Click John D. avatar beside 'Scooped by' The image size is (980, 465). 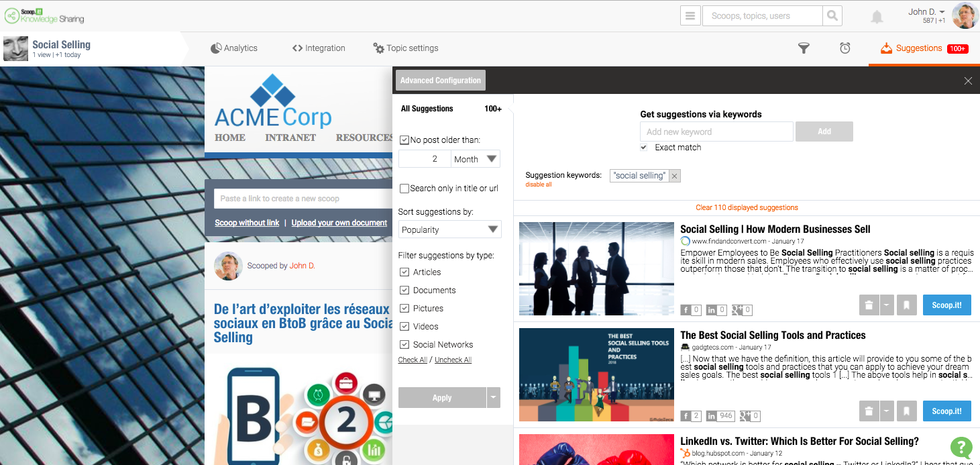pos(227,266)
